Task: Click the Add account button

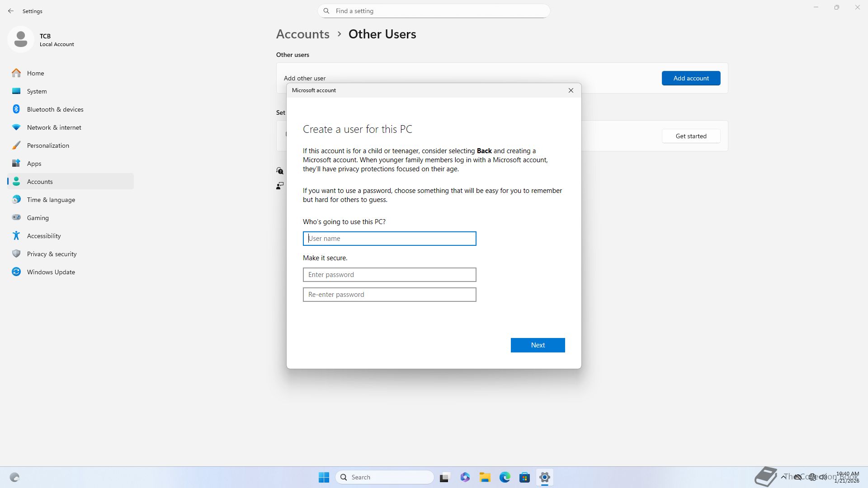Action: [x=691, y=78]
